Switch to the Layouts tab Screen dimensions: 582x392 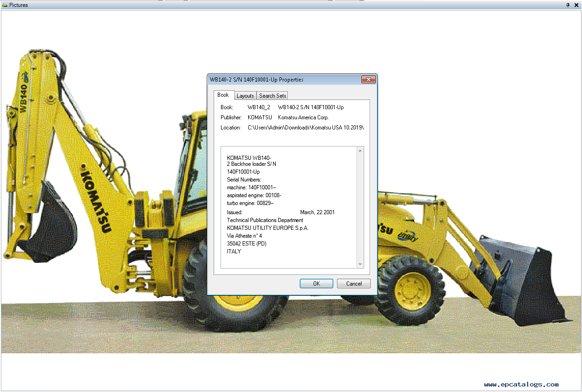tap(245, 96)
